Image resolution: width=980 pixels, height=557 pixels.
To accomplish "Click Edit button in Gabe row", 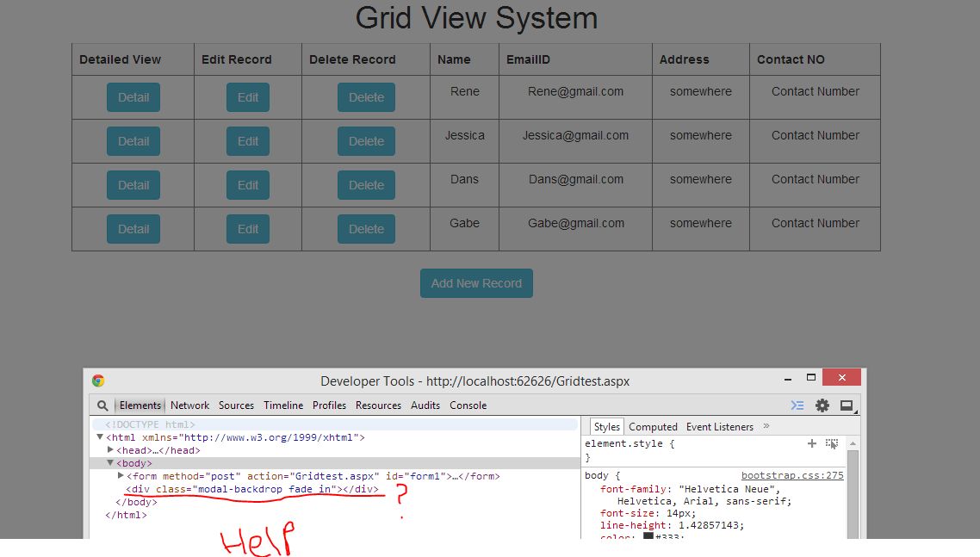I will (x=247, y=229).
